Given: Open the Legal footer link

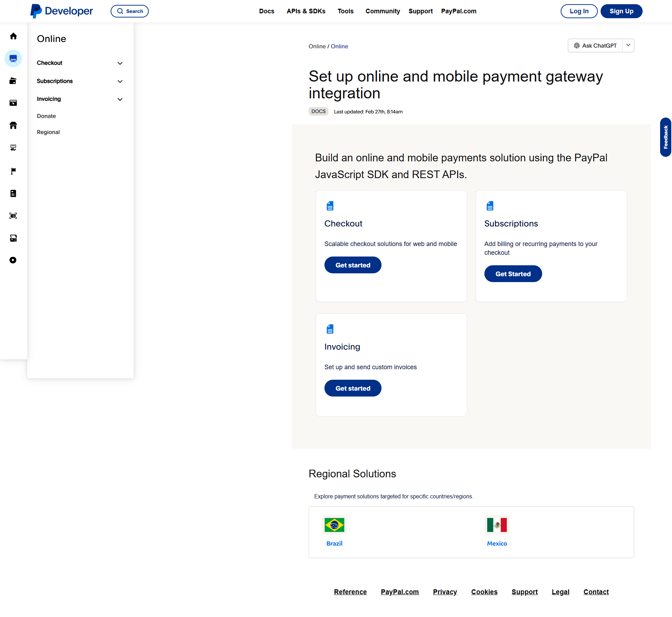Looking at the screenshot, I should click(x=560, y=592).
